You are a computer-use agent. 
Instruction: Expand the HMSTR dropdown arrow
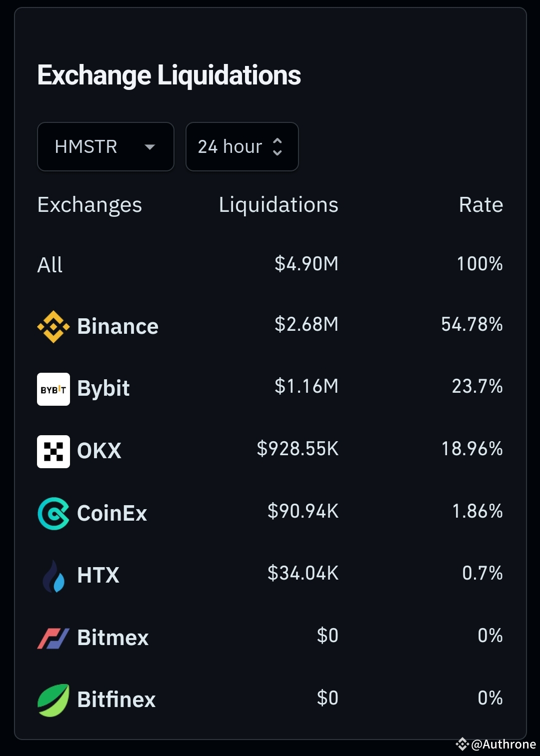click(149, 147)
